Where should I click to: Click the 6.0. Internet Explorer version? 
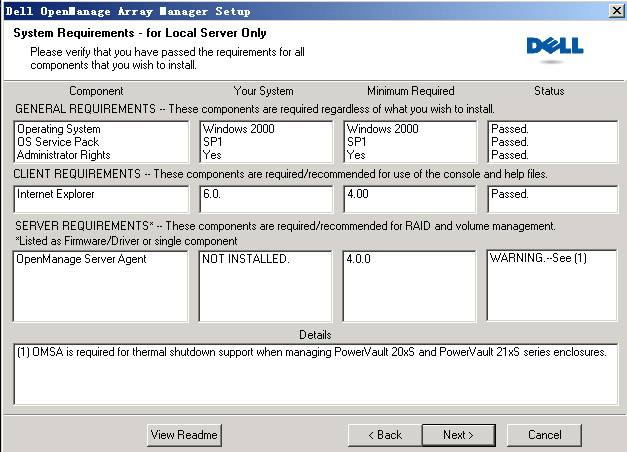click(212, 194)
